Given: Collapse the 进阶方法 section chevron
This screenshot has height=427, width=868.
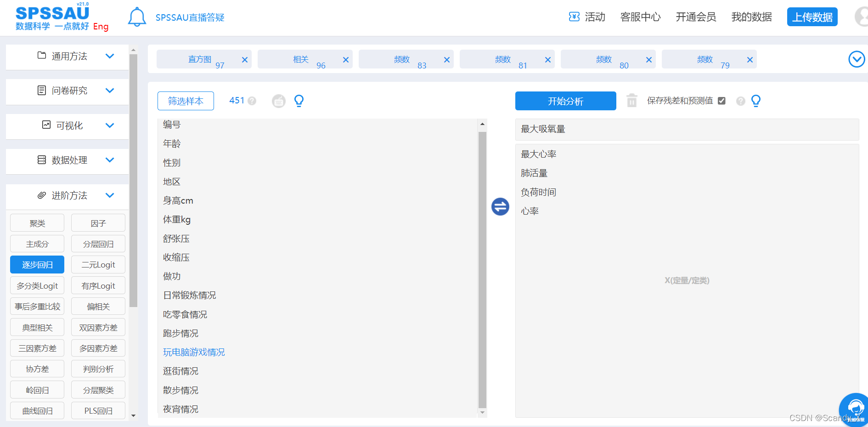Looking at the screenshot, I should 110,195.
